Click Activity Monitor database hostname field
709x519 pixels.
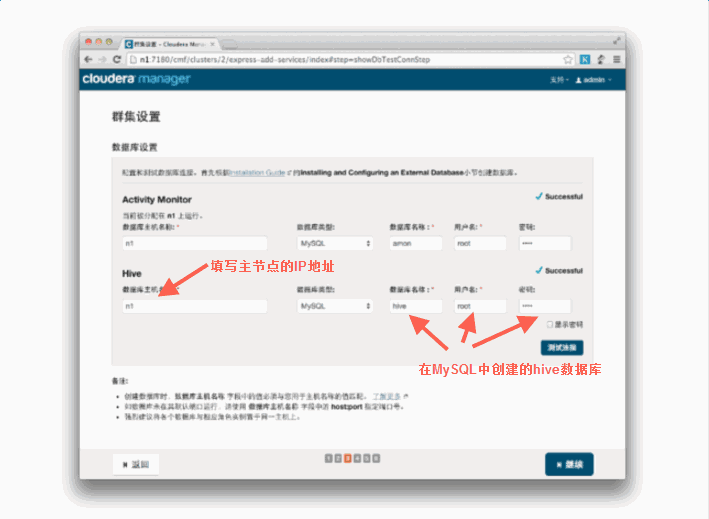point(194,243)
